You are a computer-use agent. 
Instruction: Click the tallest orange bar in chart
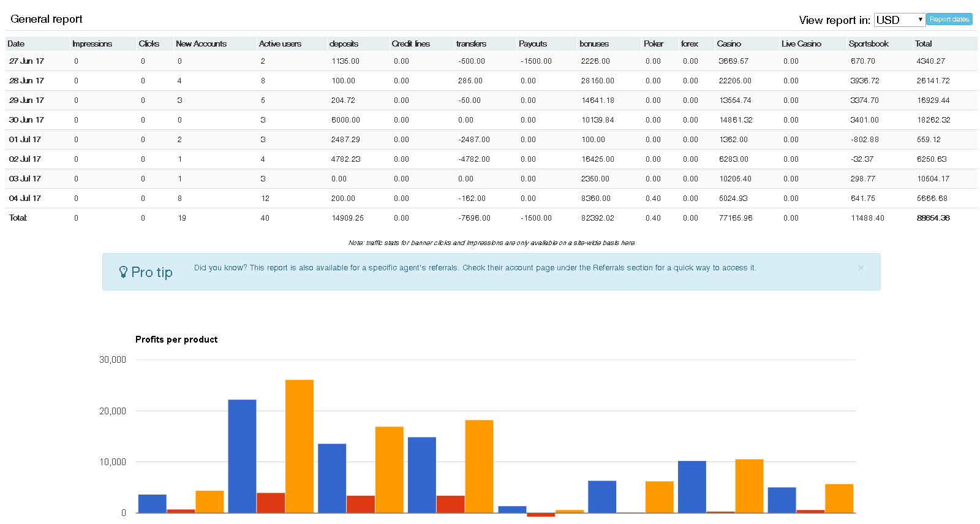[x=300, y=446]
